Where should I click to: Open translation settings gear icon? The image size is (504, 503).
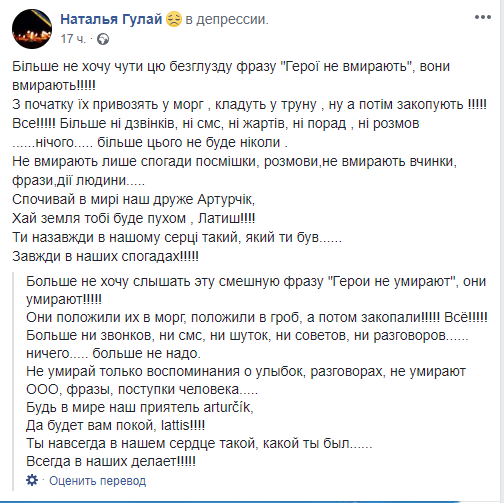tap(32, 480)
